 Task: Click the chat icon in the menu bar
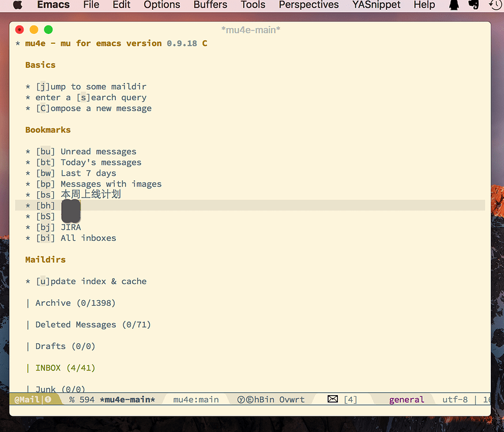coord(474,5)
